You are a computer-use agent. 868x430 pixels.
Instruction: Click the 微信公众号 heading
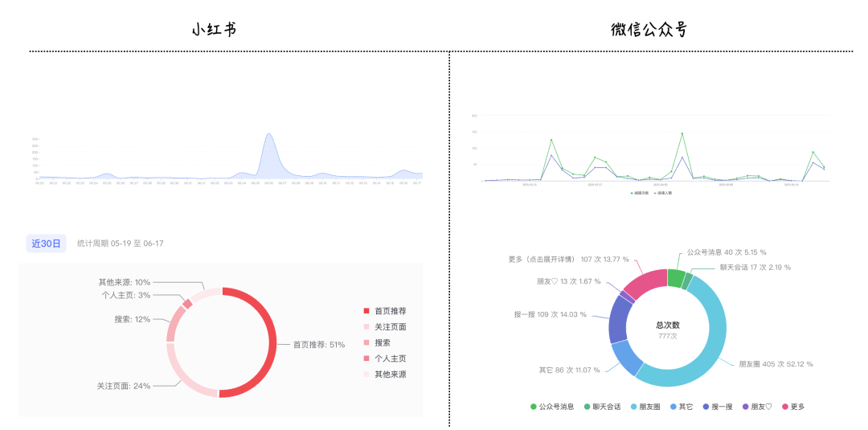tap(649, 30)
